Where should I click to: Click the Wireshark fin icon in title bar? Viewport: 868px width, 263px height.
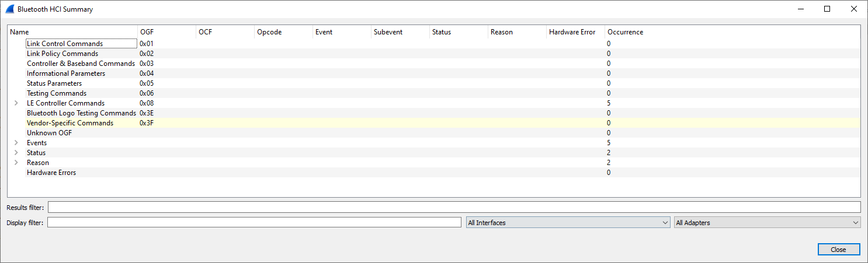pyautogui.click(x=9, y=9)
